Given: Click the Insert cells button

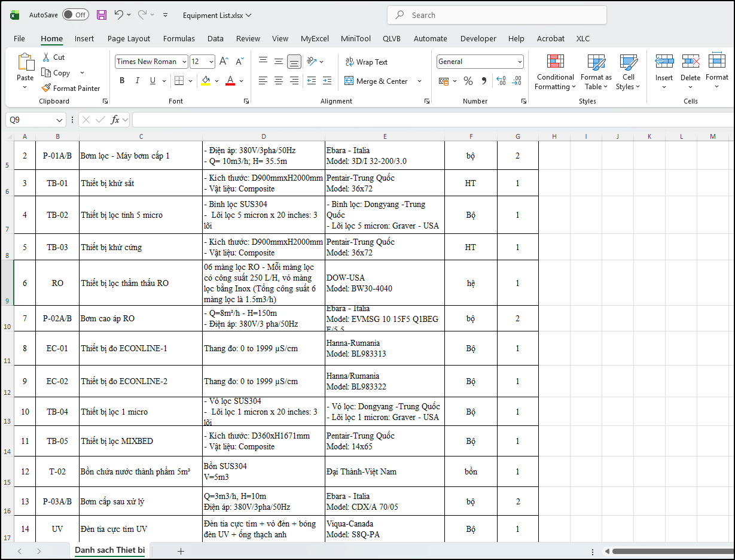Looking at the screenshot, I should tap(664, 72).
